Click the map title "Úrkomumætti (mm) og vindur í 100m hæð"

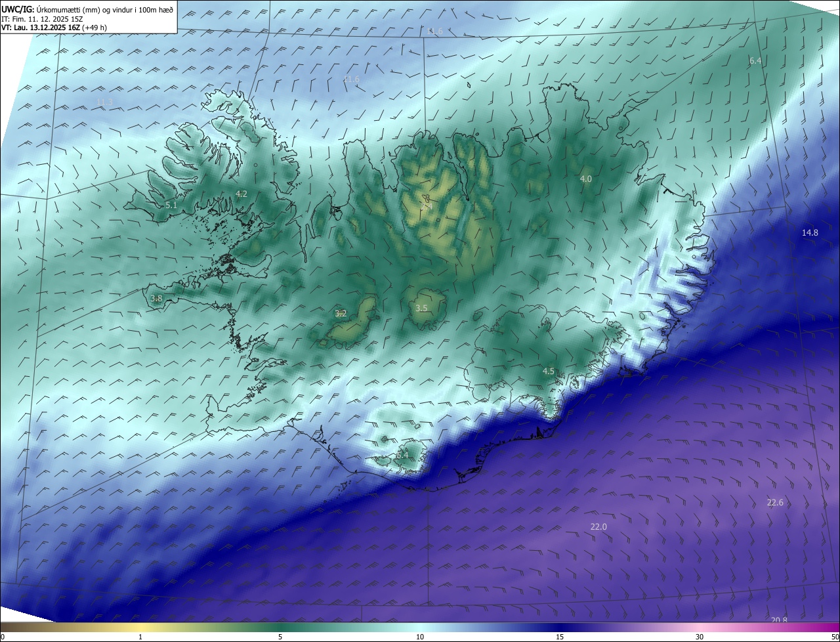click(104, 9)
